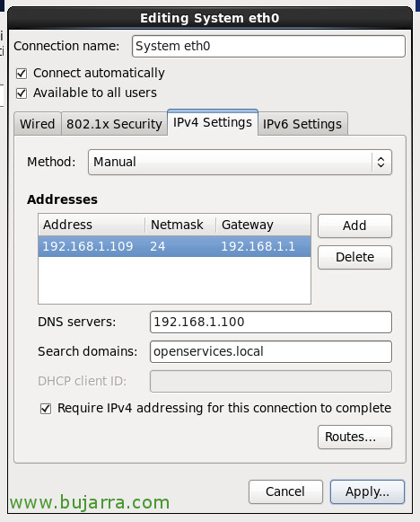This screenshot has height=522, width=420.
Task: Open the Routes dialog
Action: (x=354, y=438)
